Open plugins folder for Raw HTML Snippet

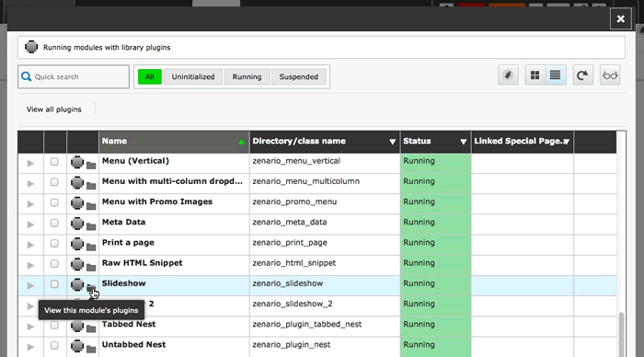click(x=91, y=268)
